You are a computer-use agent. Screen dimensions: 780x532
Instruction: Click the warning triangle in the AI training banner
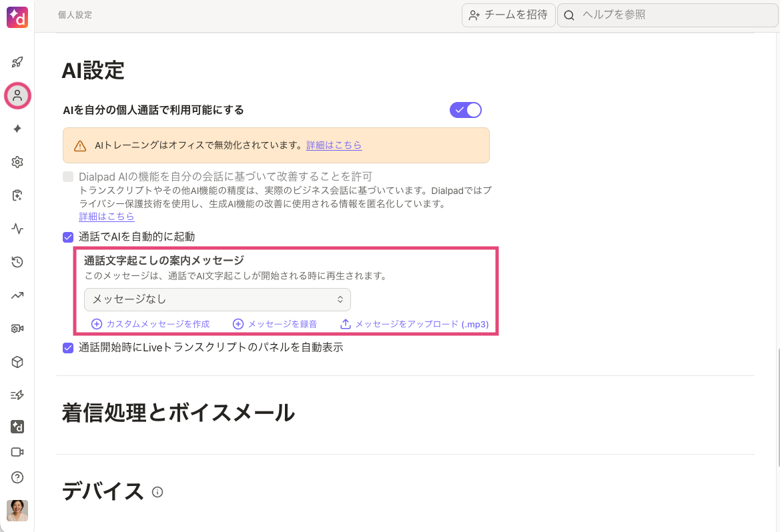[x=80, y=146]
